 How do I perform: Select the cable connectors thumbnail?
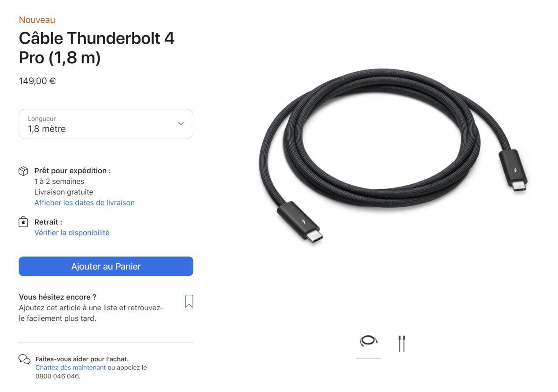[402, 344]
